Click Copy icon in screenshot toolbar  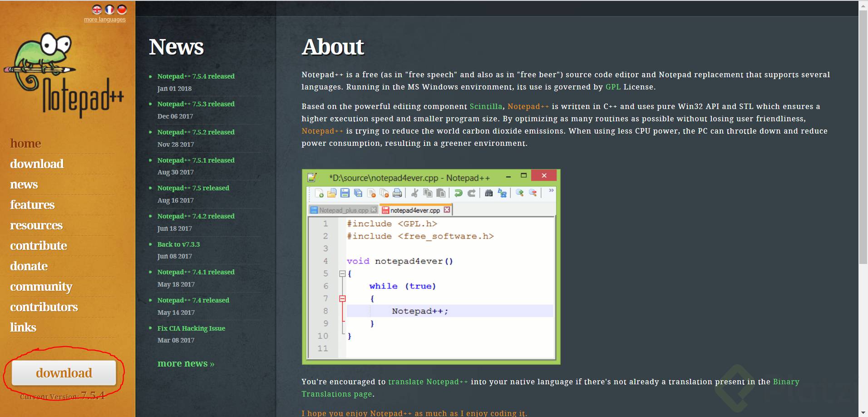pyautogui.click(x=428, y=193)
